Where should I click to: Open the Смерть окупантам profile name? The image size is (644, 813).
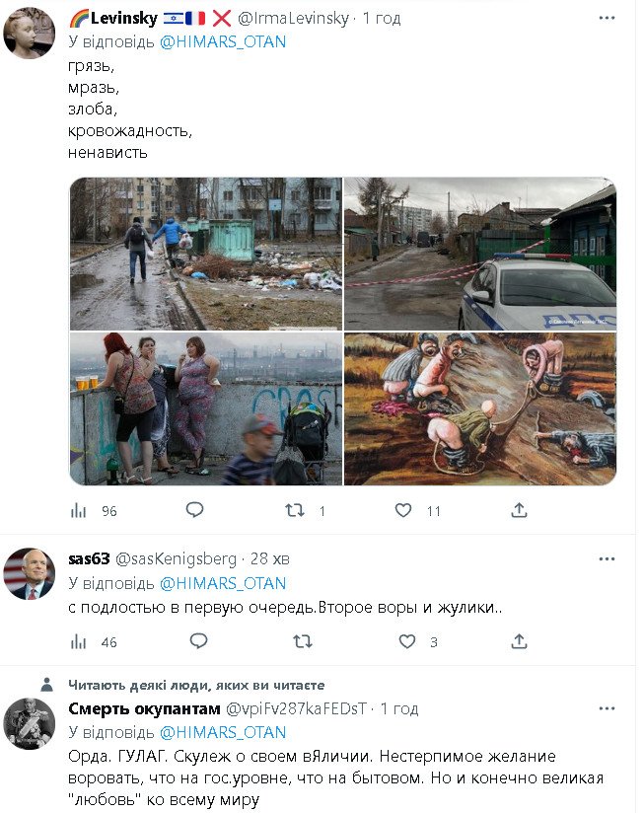(x=144, y=708)
